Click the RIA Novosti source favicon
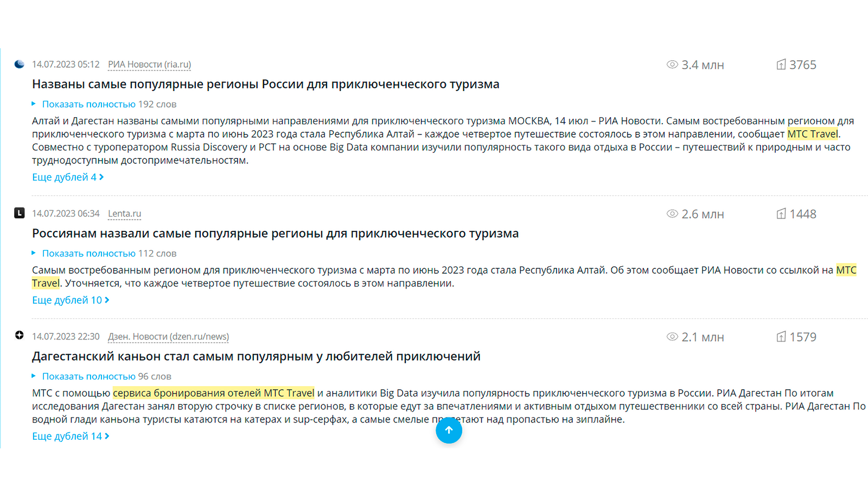The image size is (868, 488). click(20, 64)
